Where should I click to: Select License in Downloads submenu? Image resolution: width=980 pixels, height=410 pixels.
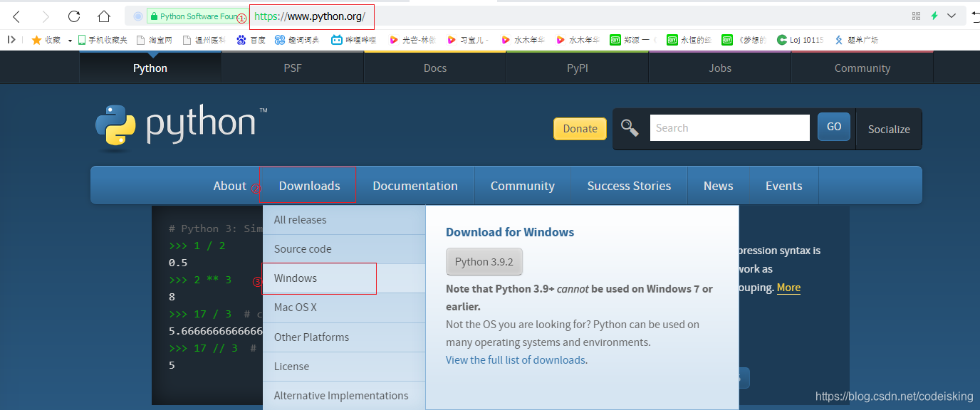pos(344,367)
